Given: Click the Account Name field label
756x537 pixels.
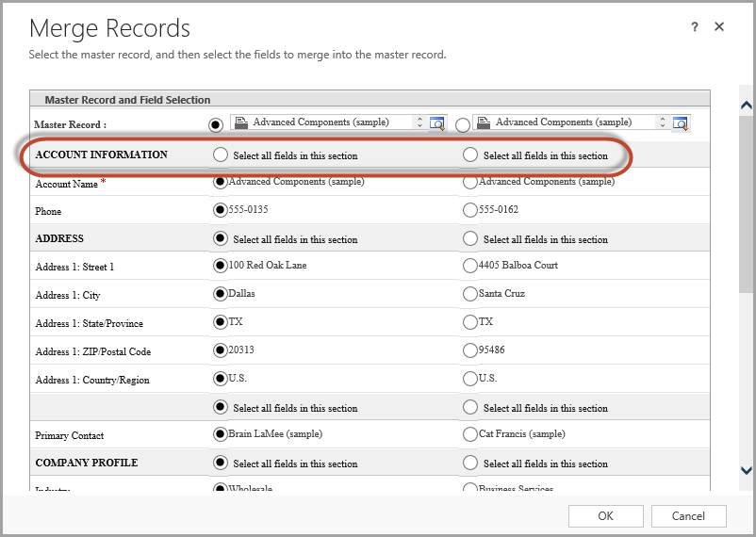Looking at the screenshot, I should click(67, 184).
